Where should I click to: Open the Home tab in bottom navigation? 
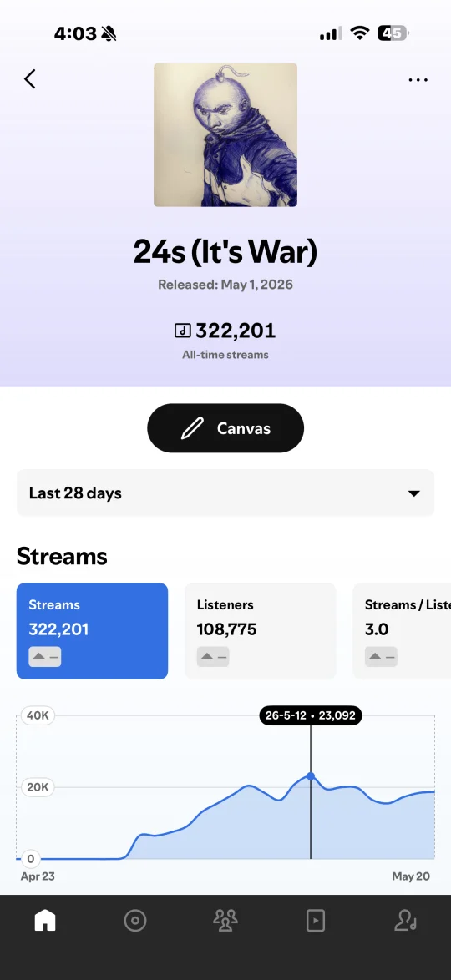point(45,921)
